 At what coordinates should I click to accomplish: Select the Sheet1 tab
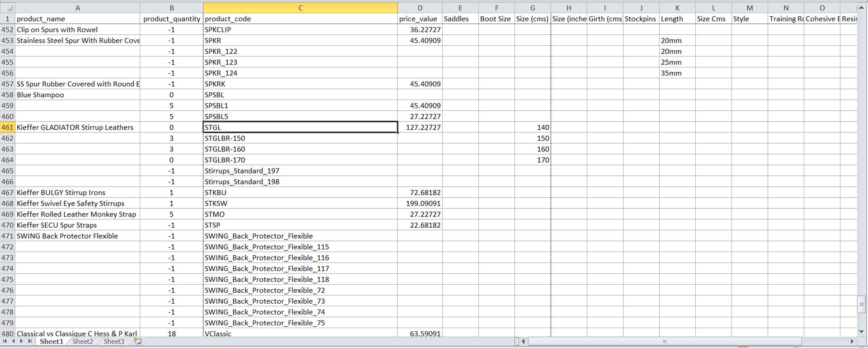(x=51, y=342)
